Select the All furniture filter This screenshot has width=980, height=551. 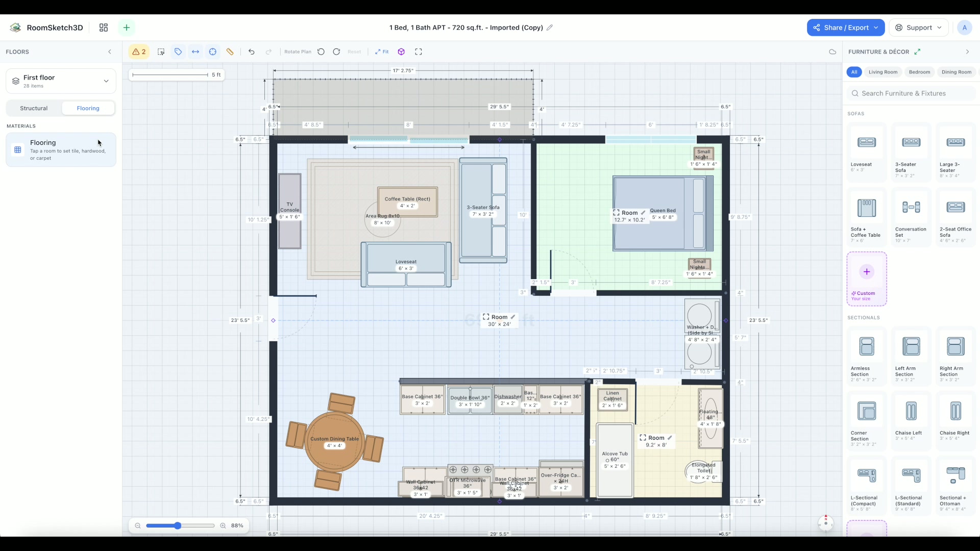click(x=854, y=72)
